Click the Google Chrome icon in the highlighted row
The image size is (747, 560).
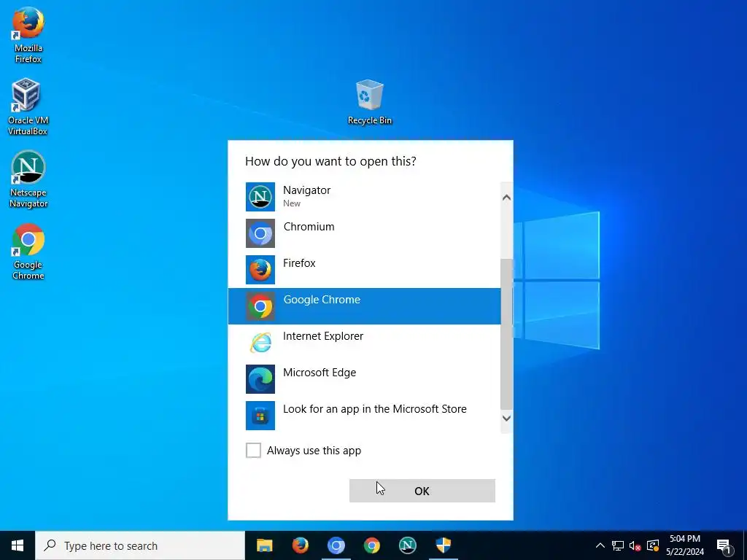point(260,306)
